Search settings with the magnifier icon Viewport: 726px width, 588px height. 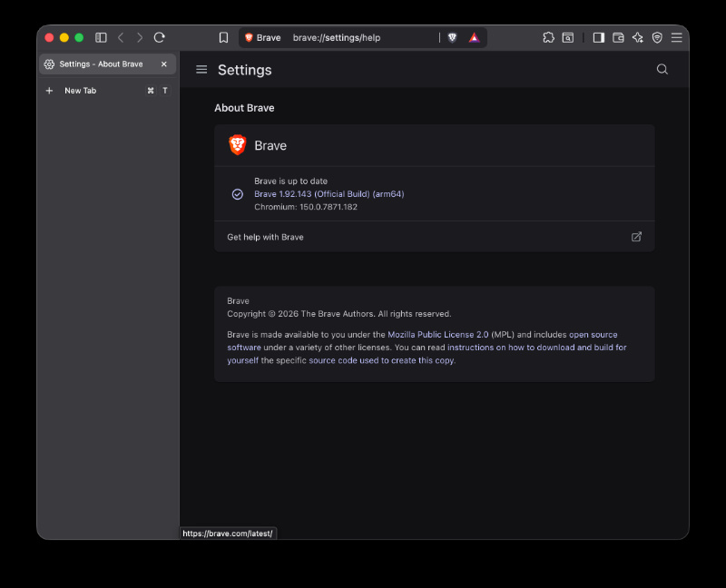coord(662,70)
